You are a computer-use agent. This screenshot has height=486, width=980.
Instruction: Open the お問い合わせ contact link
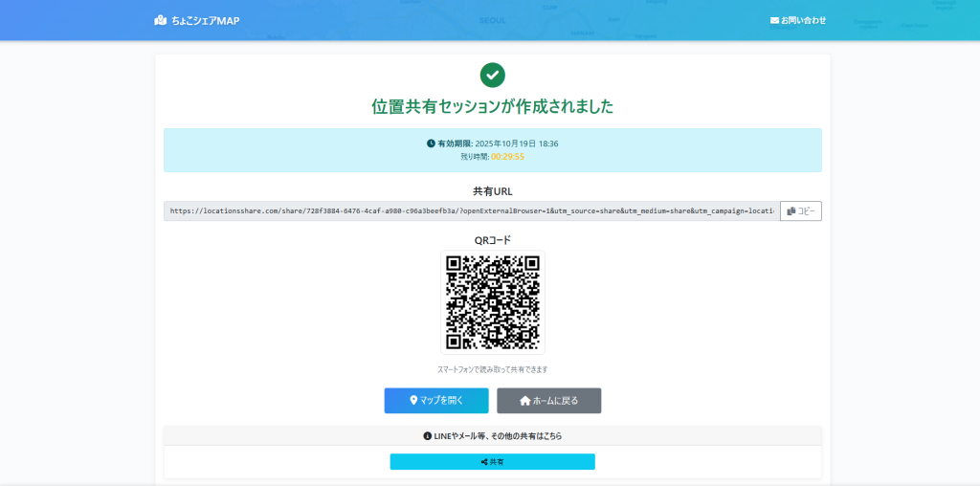click(x=803, y=20)
